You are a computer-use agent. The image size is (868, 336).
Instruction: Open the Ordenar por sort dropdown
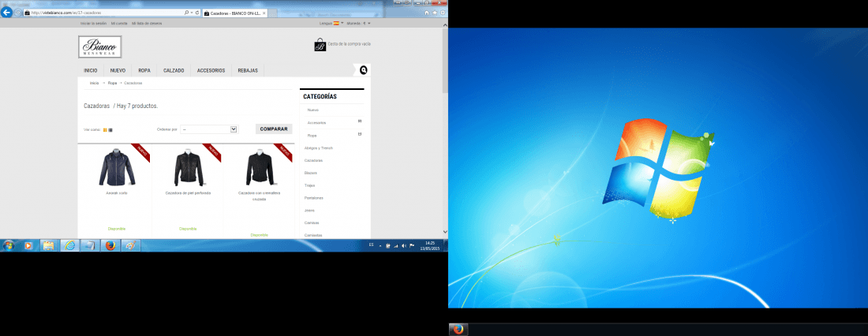point(208,129)
